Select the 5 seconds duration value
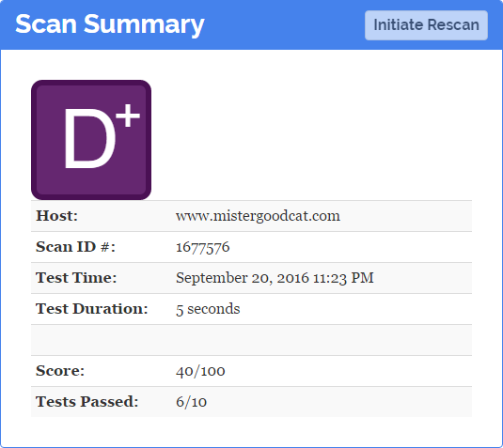The height and width of the screenshot is (448, 503). (208, 309)
